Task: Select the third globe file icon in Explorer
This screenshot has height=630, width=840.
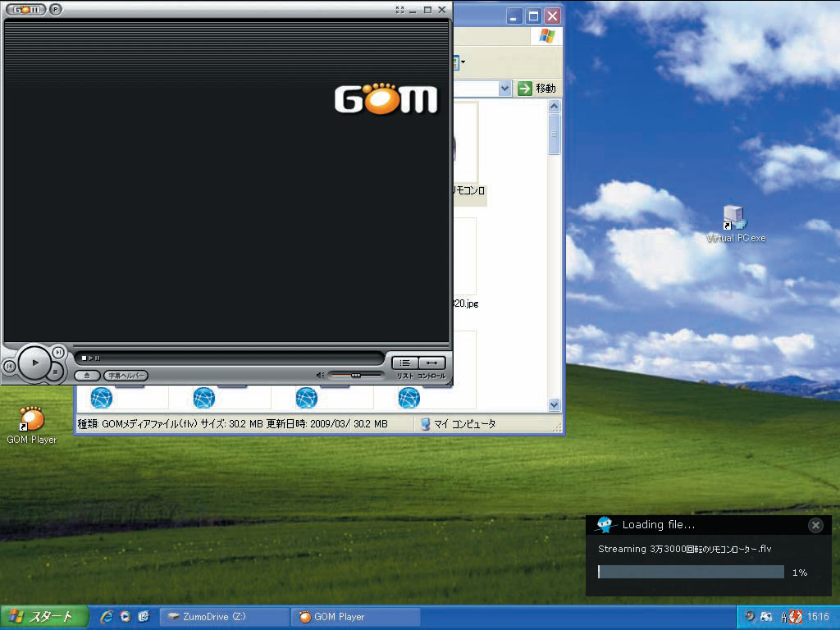Action: point(307,398)
